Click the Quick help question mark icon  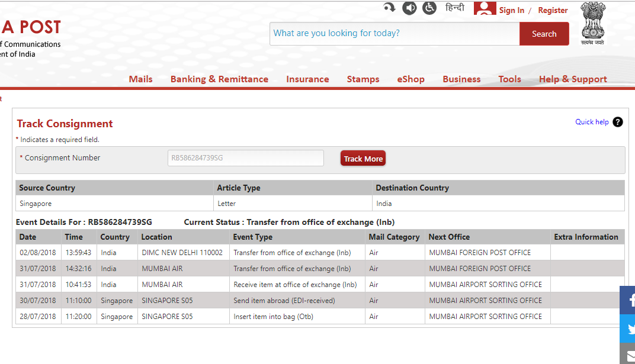pos(618,122)
